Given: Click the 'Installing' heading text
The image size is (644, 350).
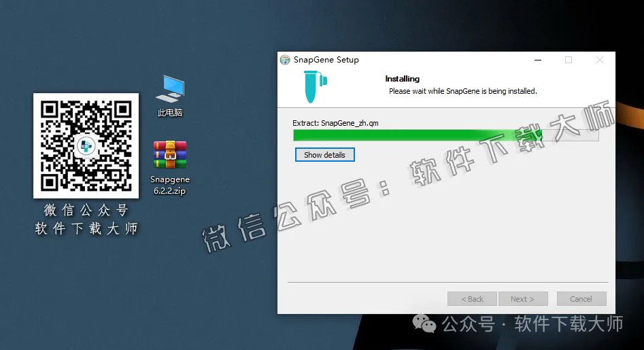Looking at the screenshot, I should tap(402, 79).
